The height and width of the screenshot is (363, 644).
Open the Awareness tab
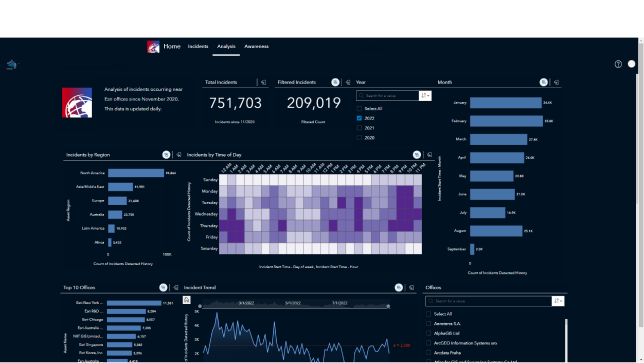click(x=256, y=46)
